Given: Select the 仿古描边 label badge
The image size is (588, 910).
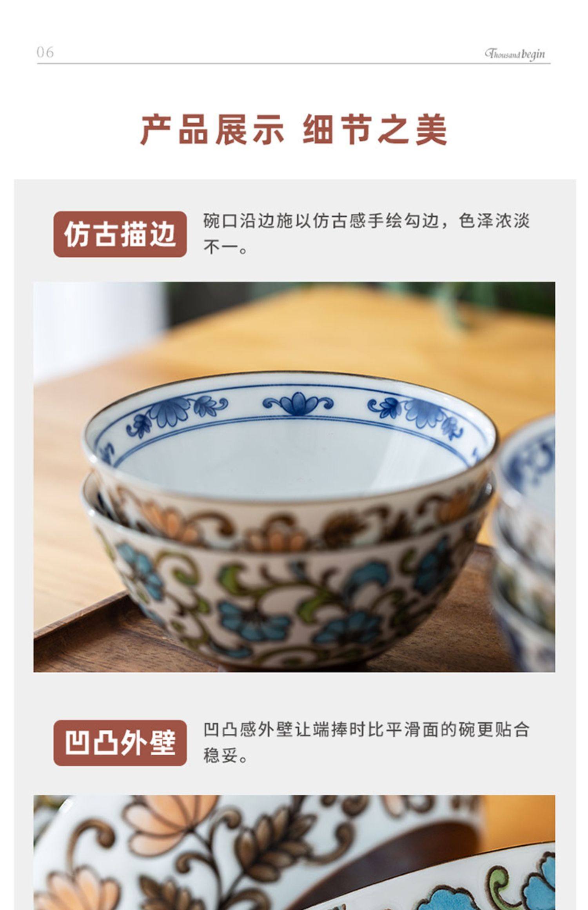Looking at the screenshot, I should [120, 234].
